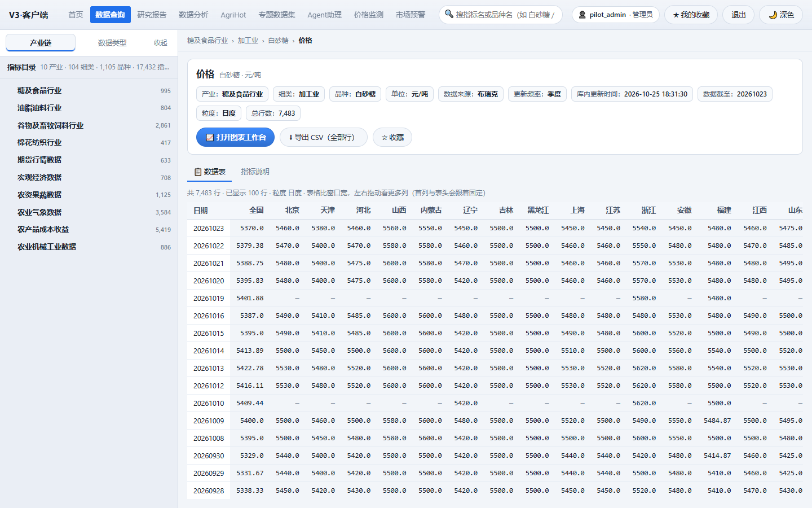Open the 指标说明 tab
The height and width of the screenshot is (508, 812).
coord(255,172)
